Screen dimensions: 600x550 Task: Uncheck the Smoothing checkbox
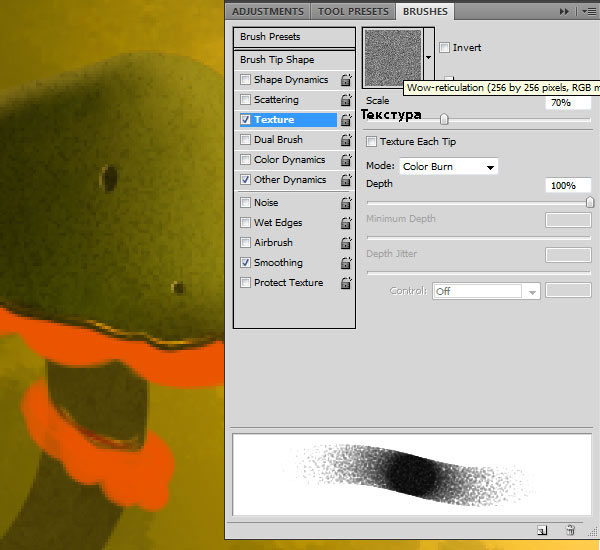click(245, 263)
